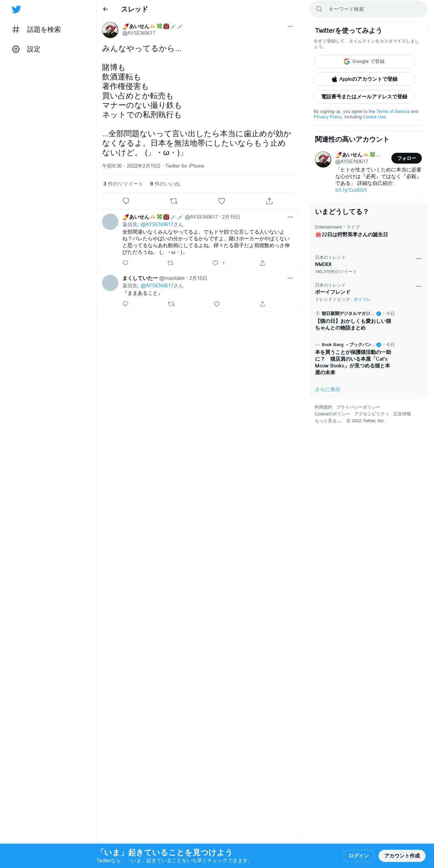This screenshot has width=434, height=868.
Task: Open more options for the NMIXX trend
Action: click(418, 259)
